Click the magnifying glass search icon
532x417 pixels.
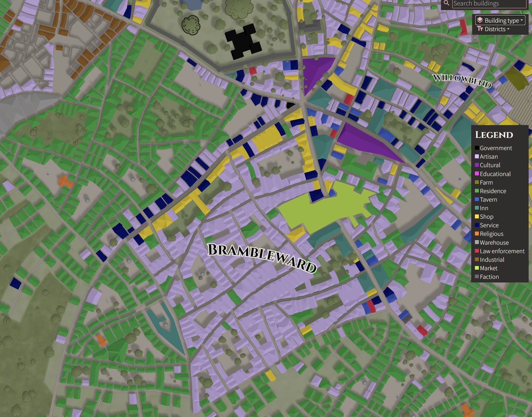click(x=446, y=3)
